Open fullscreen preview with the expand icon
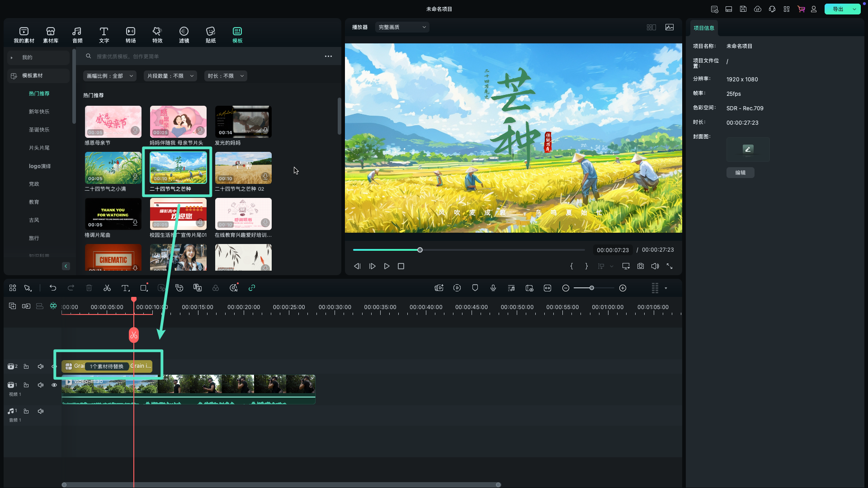 click(x=670, y=267)
